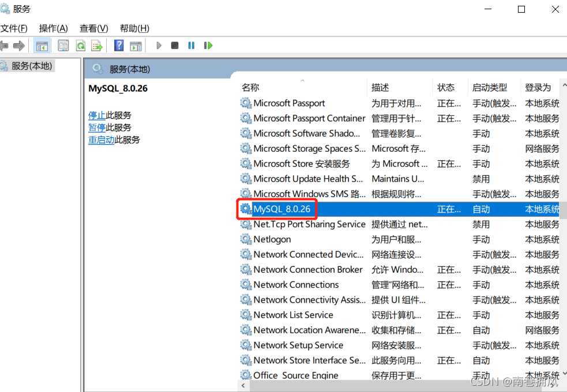The image size is (567, 392).
Task: Open the Help question mark icon
Action: [x=119, y=46]
